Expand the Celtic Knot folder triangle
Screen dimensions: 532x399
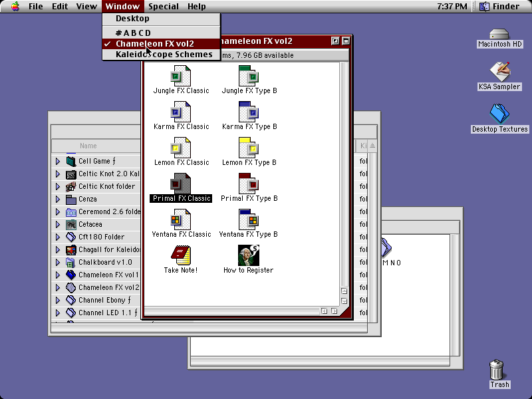pyautogui.click(x=58, y=187)
